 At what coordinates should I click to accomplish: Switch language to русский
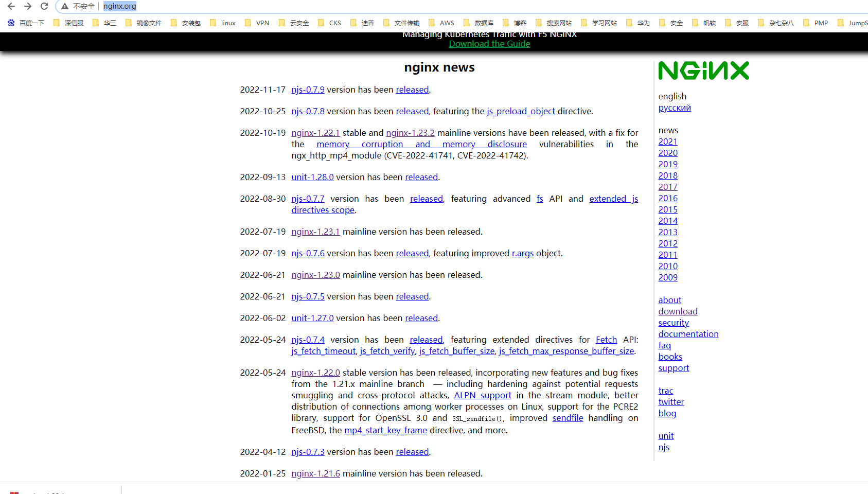coord(675,108)
